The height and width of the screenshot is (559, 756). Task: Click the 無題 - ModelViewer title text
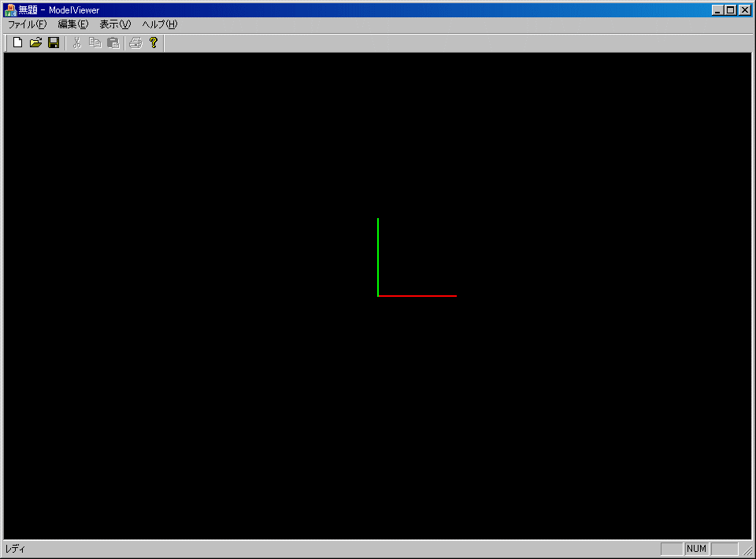point(59,9)
